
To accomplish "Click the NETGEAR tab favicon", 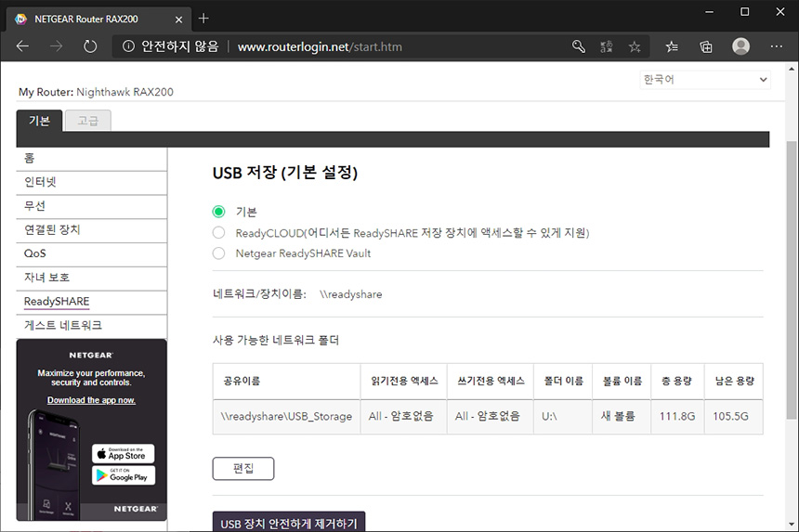I will coord(20,19).
